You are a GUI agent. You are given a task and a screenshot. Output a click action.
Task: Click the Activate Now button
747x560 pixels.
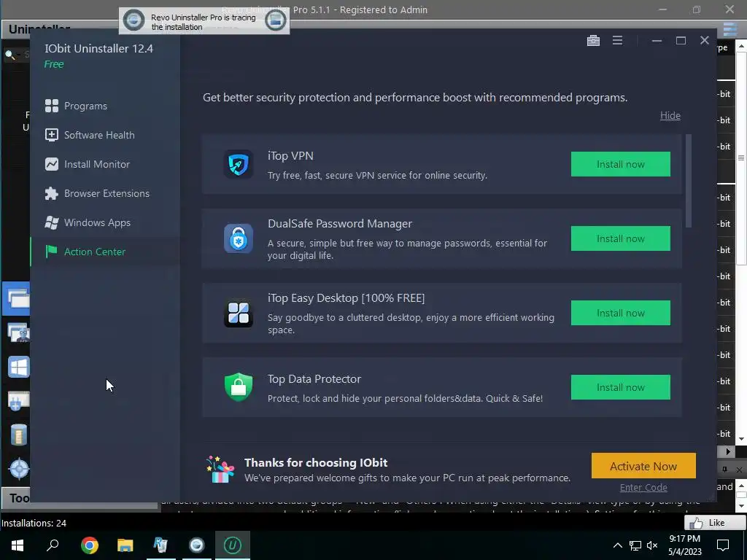[x=643, y=466]
